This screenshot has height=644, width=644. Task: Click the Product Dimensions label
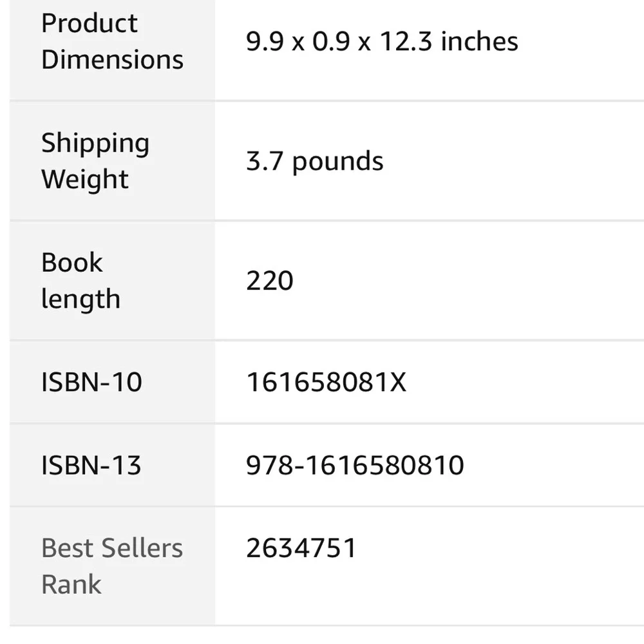[x=112, y=41]
